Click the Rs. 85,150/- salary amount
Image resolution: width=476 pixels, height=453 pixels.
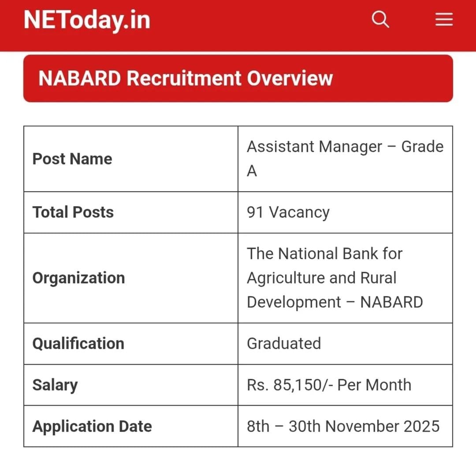[289, 385]
